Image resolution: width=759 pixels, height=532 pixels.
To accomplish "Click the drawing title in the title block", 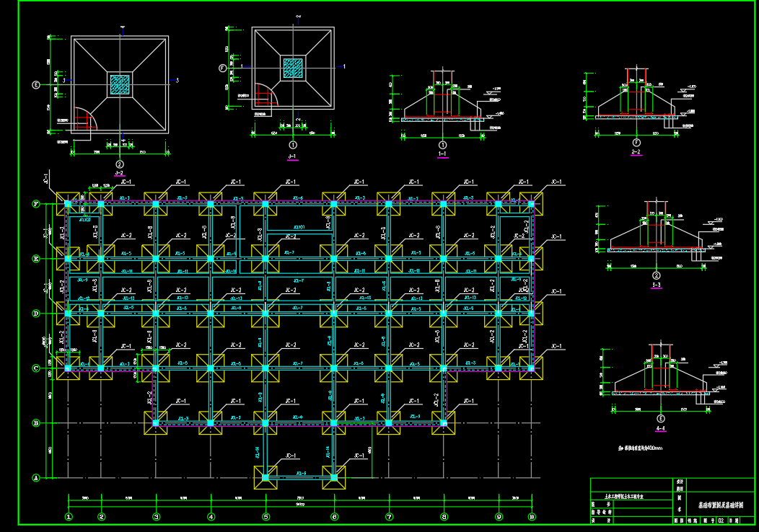I will [717, 506].
